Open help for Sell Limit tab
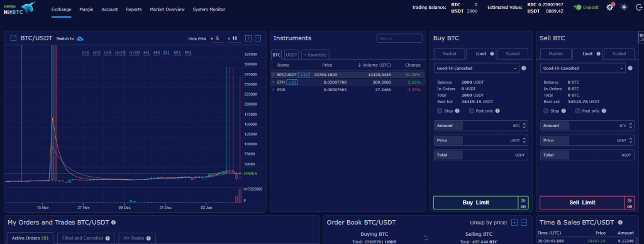Screen dimensions: 644x244 pyautogui.click(x=599, y=54)
